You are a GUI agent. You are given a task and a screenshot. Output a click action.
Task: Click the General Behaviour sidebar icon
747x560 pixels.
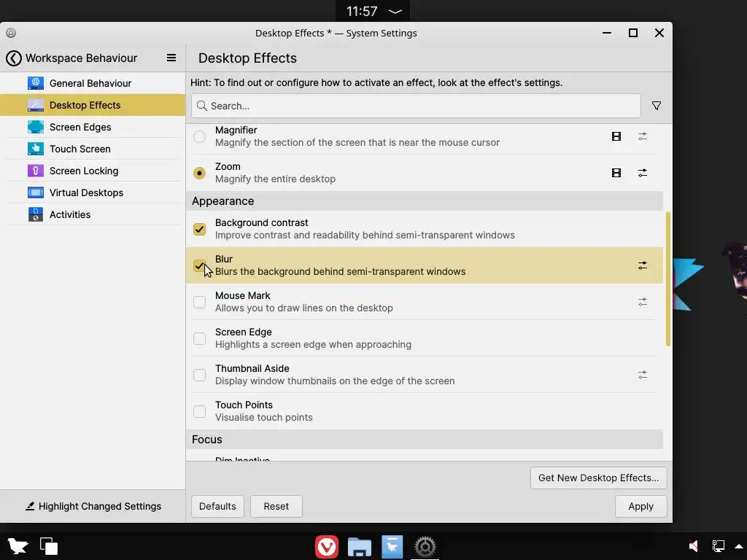[x=35, y=83]
